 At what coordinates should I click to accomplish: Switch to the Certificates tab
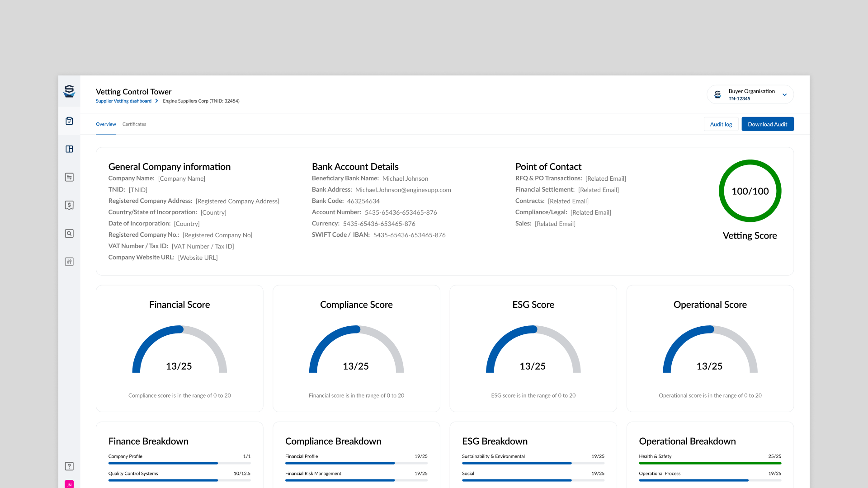tap(134, 124)
